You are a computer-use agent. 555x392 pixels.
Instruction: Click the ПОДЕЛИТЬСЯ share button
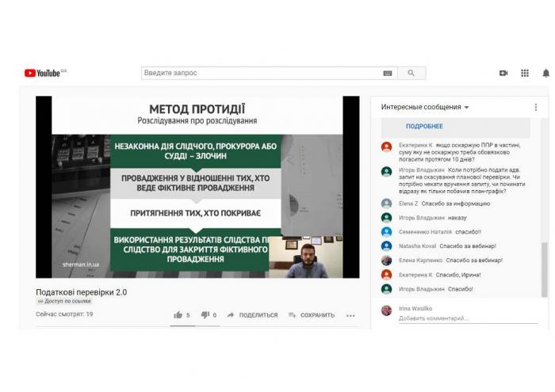(252, 314)
